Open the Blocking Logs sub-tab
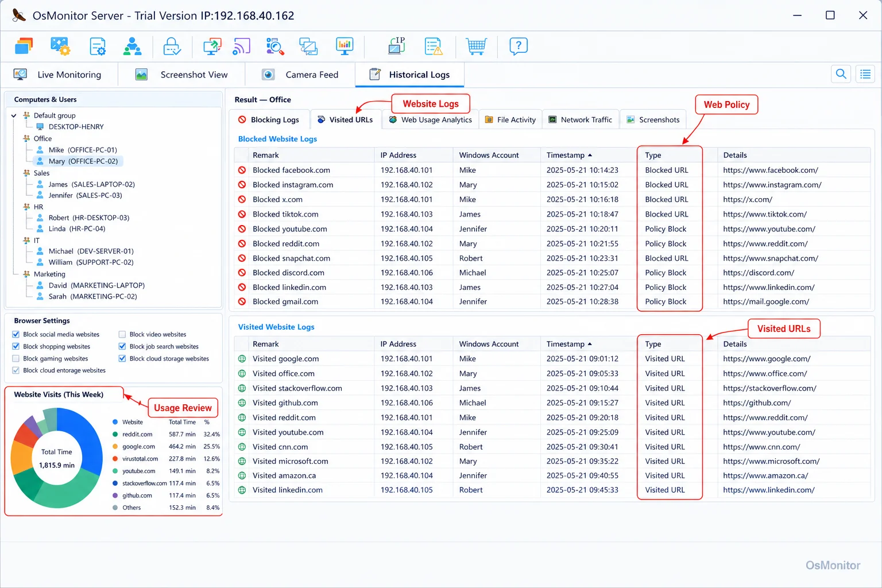882x588 pixels. (x=269, y=119)
